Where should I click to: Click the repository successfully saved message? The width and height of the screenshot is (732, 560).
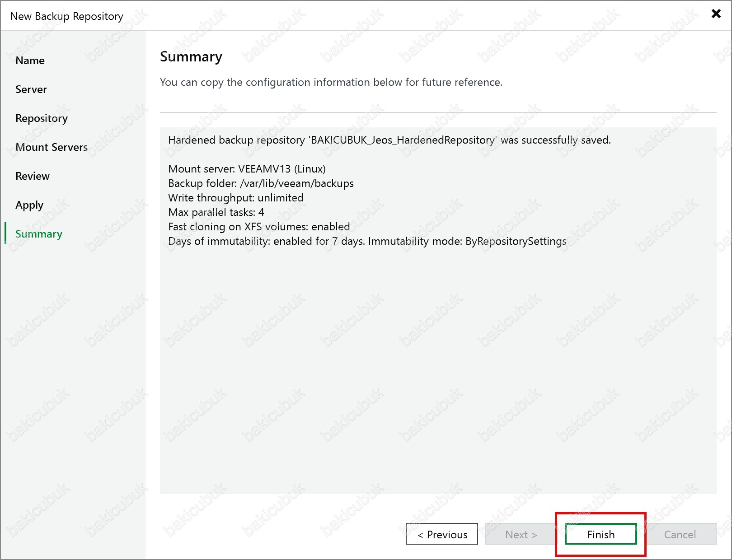[389, 140]
